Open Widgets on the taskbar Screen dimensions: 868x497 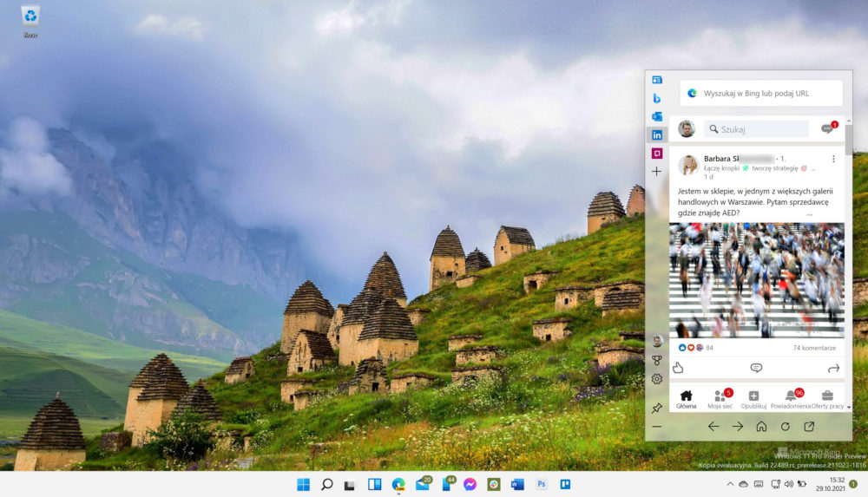[374, 484]
